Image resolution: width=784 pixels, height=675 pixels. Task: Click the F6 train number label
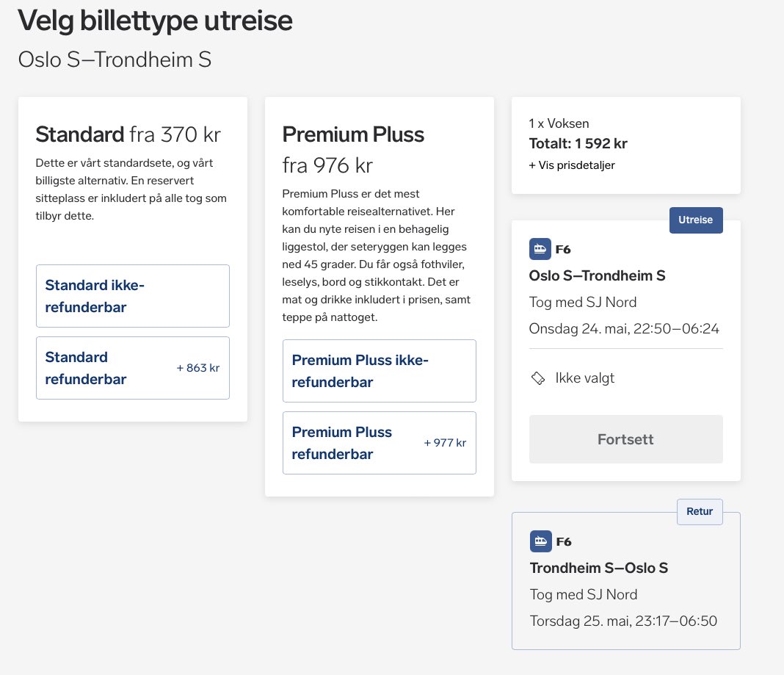564,249
